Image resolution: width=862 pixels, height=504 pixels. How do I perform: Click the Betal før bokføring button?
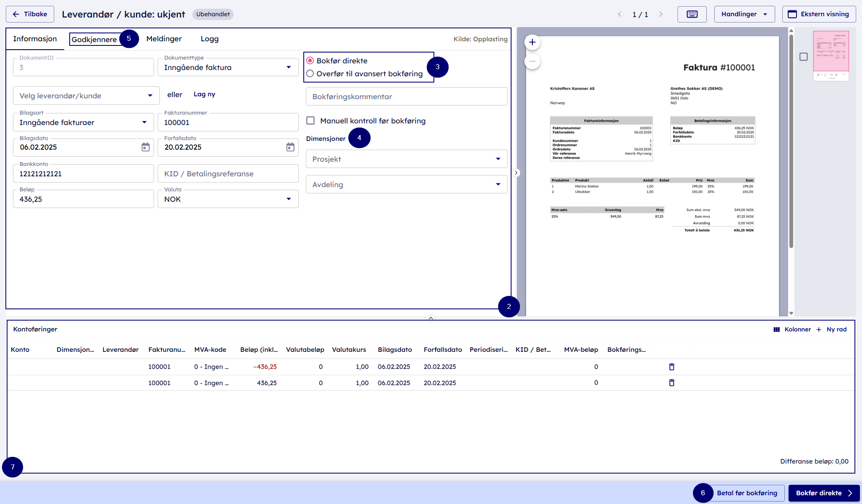click(x=746, y=493)
